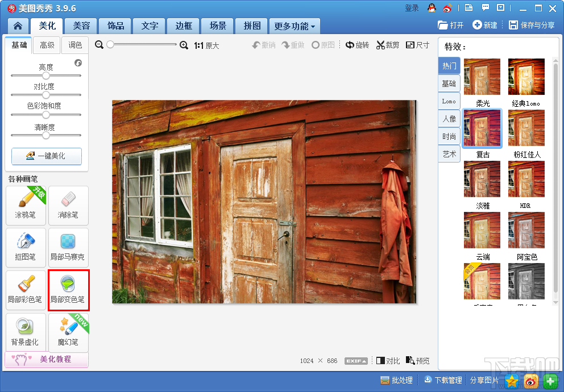Switch to the 美容 beauty tab
Viewport: 564px width, 392px height.
point(81,26)
